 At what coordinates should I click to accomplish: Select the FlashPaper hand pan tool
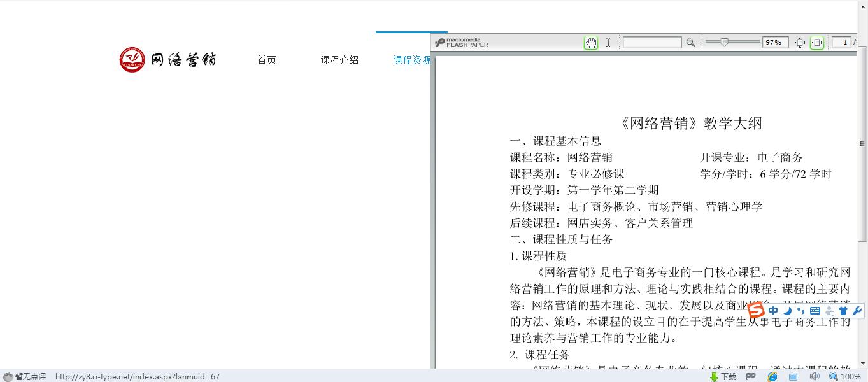591,43
